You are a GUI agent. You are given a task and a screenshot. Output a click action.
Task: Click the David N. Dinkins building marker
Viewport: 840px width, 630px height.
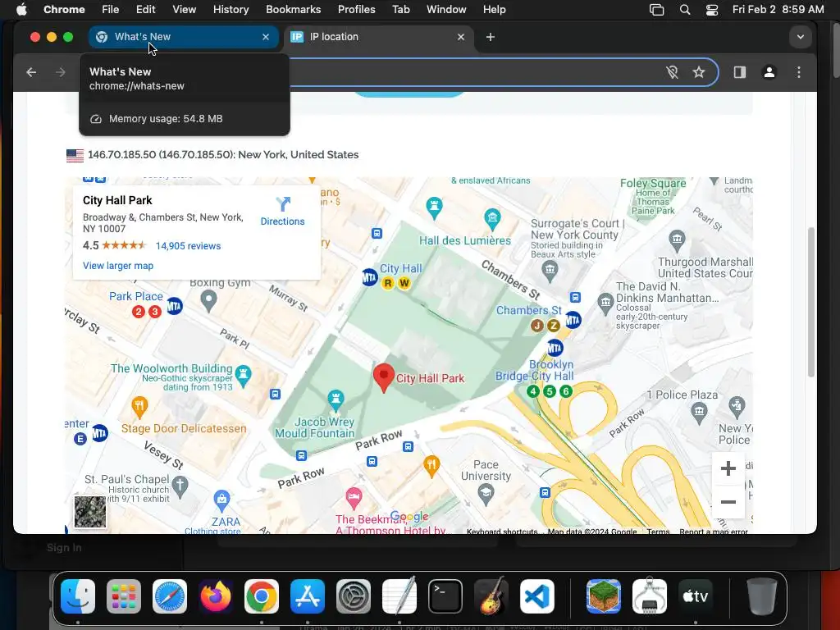click(606, 304)
